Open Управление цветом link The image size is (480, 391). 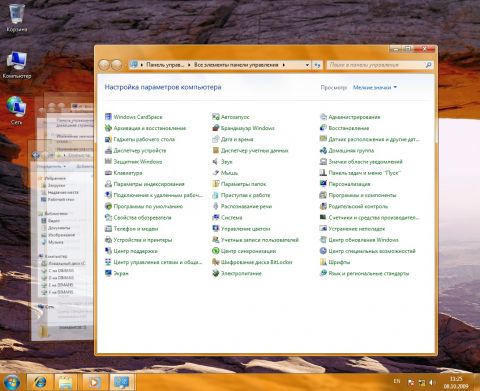(246, 229)
